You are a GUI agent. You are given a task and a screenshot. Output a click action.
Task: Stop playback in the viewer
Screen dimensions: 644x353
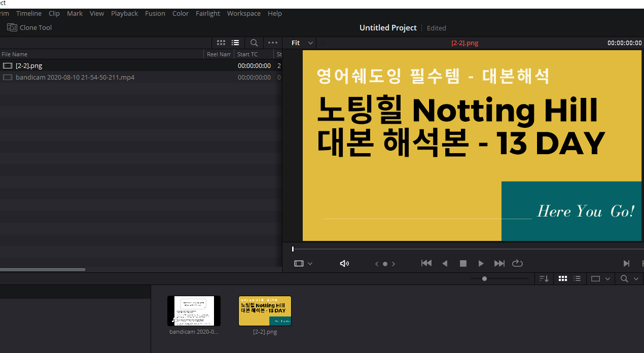click(x=463, y=263)
